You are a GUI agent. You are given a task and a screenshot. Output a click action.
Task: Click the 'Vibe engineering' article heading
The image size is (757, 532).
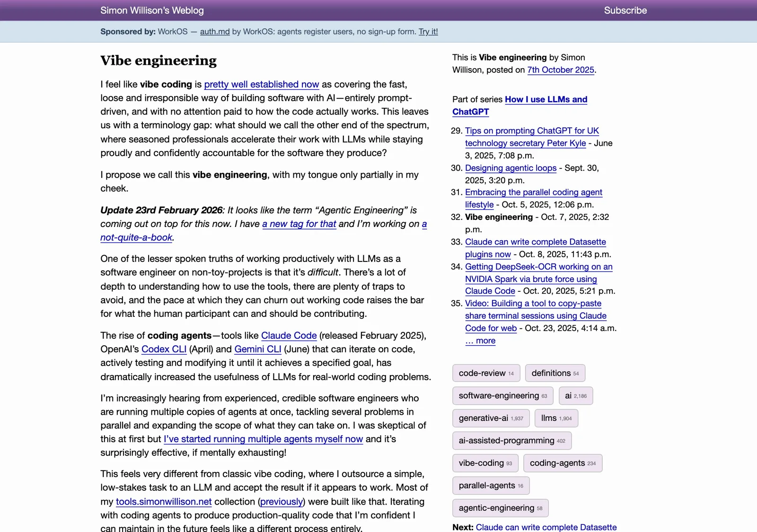pyautogui.click(x=158, y=61)
